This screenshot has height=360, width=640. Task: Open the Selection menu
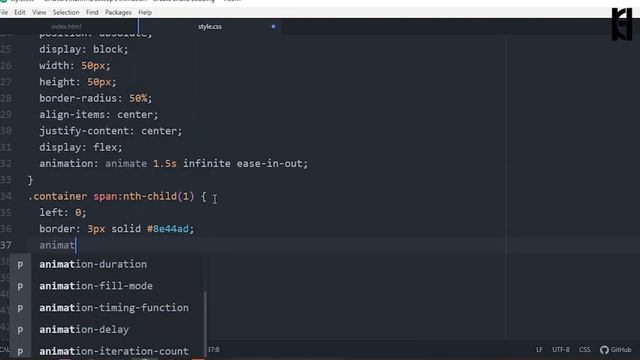[x=66, y=12]
